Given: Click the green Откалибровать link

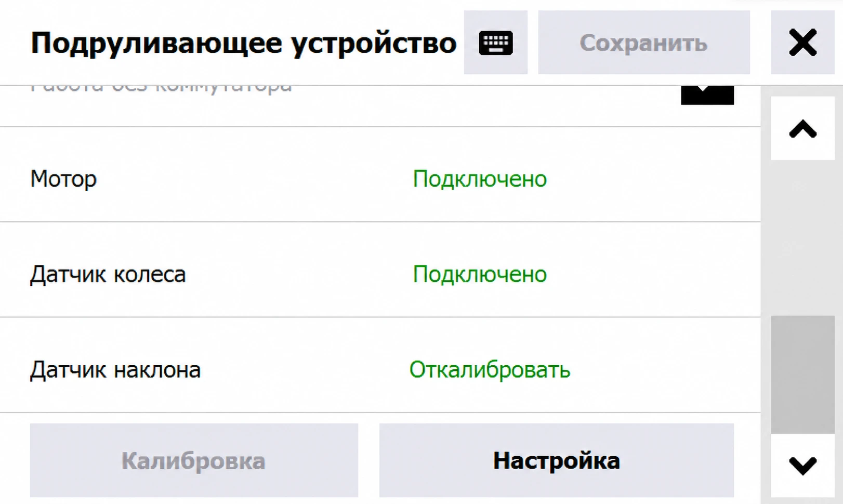Looking at the screenshot, I should [490, 370].
